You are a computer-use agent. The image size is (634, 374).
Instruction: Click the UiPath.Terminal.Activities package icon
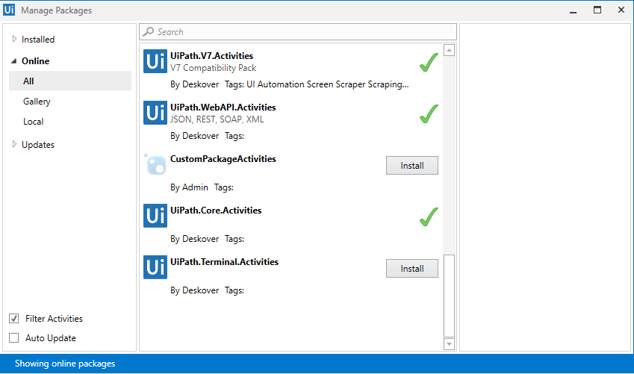155,267
